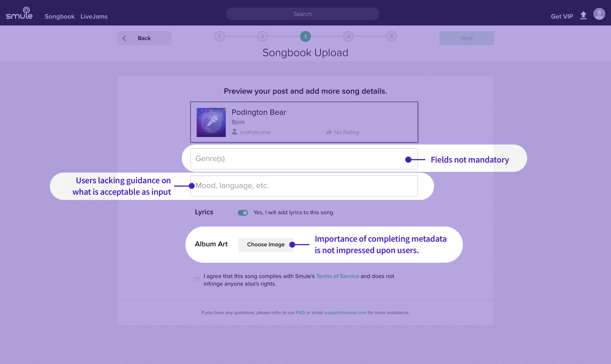Image resolution: width=611 pixels, height=364 pixels.
Task: Jump to step 2 in progress indicator
Action: click(262, 37)
